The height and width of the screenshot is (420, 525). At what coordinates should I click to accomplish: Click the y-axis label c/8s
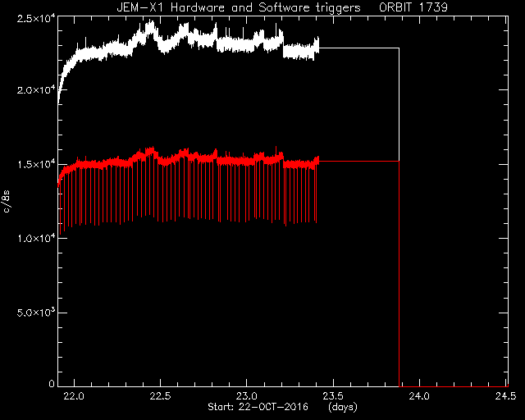tap(7, 202)
